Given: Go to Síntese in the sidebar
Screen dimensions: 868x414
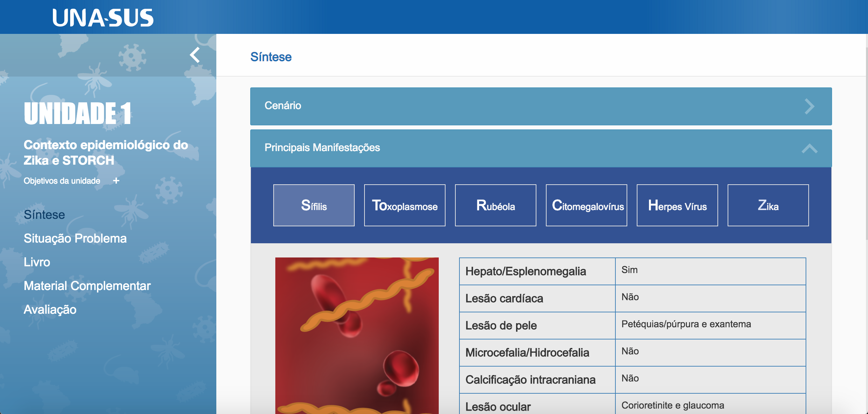Looking at the screenshot, I should click(x=44, y=214).
